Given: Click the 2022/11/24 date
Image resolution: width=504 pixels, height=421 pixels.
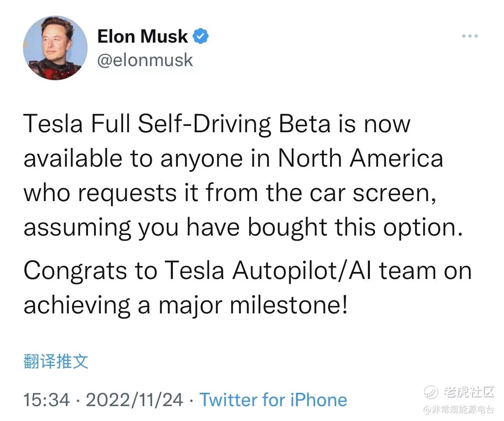Looking at the screenshot, I should pos(134,400).
